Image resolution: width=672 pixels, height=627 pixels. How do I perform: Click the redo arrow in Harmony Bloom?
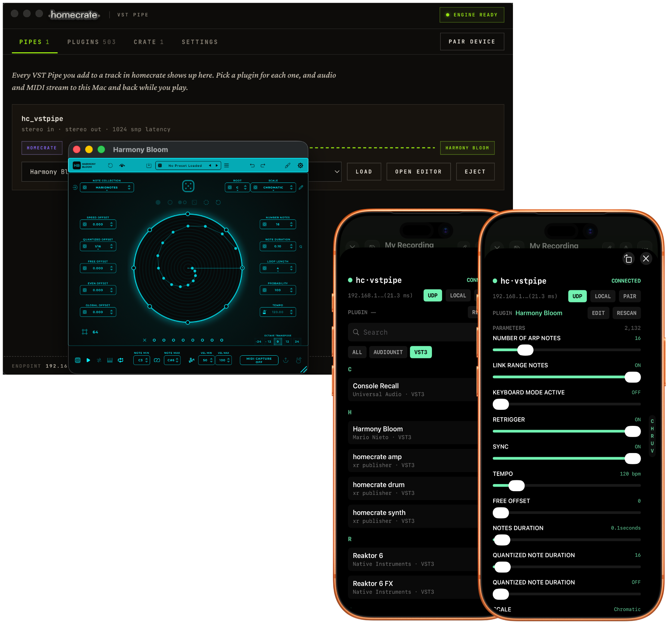[263, 165]
